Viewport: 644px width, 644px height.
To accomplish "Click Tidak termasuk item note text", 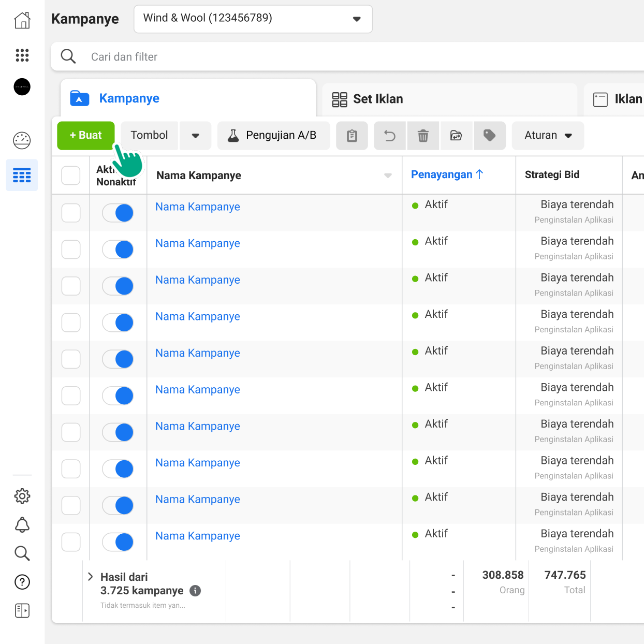I will point(143,605).
